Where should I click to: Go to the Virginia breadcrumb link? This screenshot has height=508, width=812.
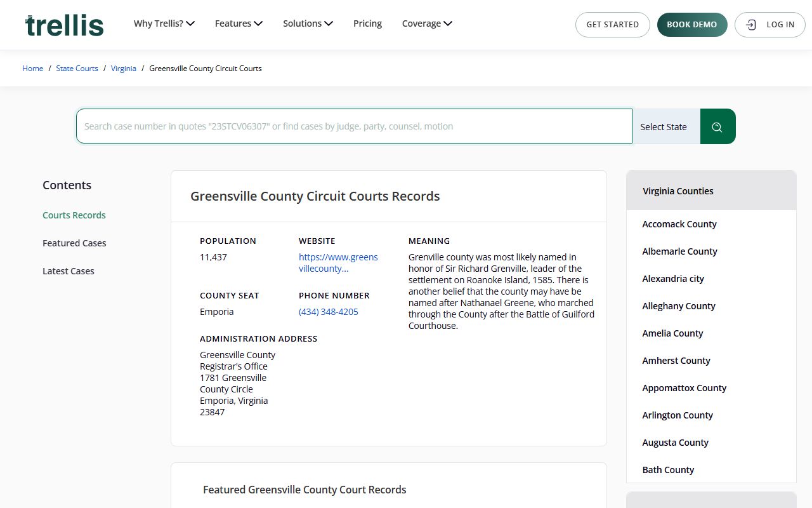(124, 68)
